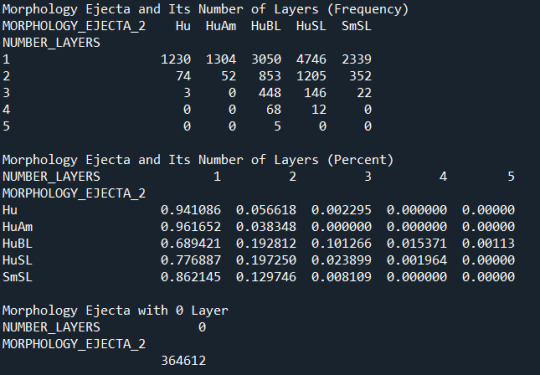This screenshot has height=375, width=540.
Task: Select the value 1205 in row 2
Action: [311, 76]
